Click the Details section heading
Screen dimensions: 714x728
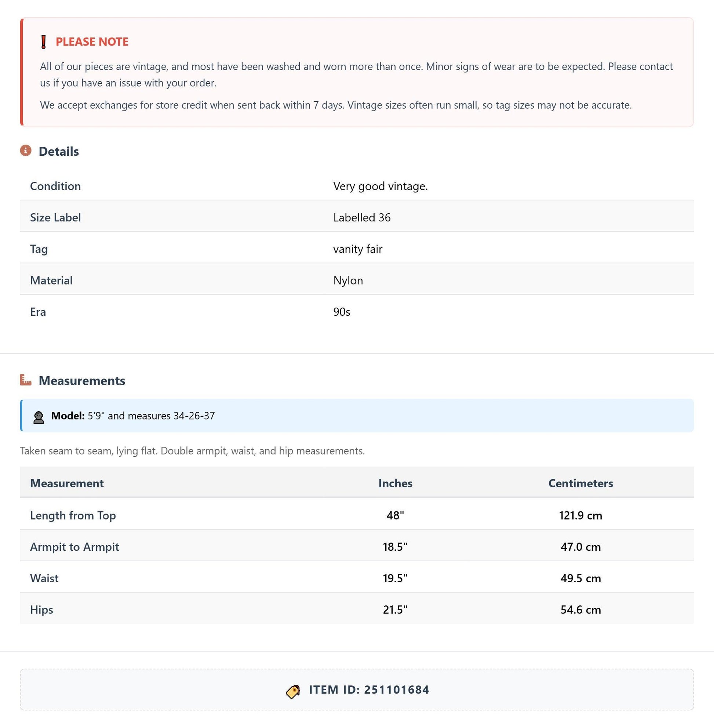[59, 151]
